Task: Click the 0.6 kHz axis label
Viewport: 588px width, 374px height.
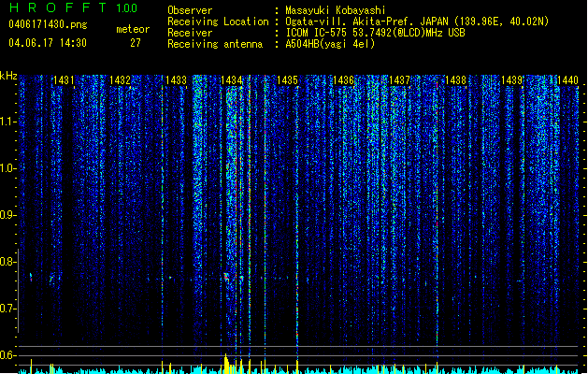Action: [7, 355]
